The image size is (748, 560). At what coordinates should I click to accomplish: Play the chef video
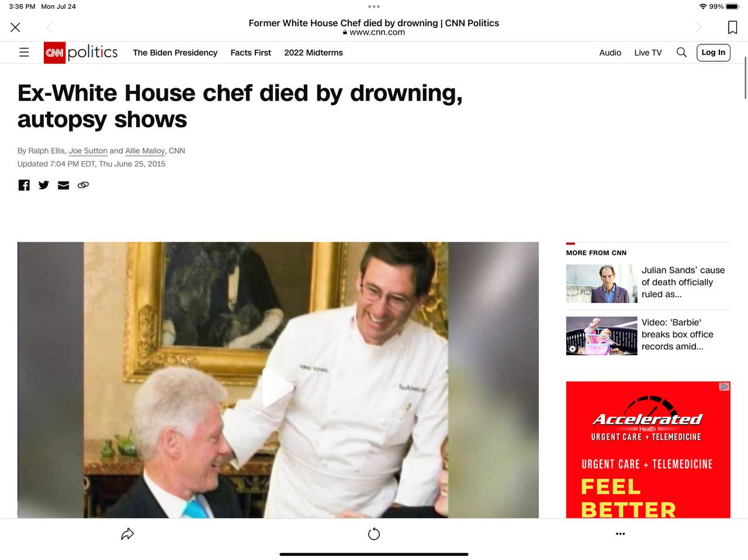(278, 388)
